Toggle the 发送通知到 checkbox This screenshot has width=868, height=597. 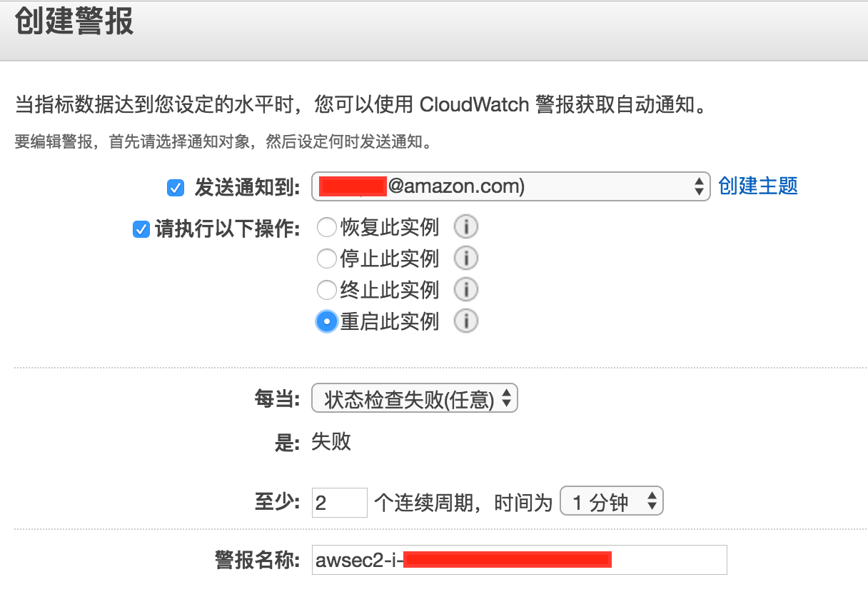click(x=176, y=188)
